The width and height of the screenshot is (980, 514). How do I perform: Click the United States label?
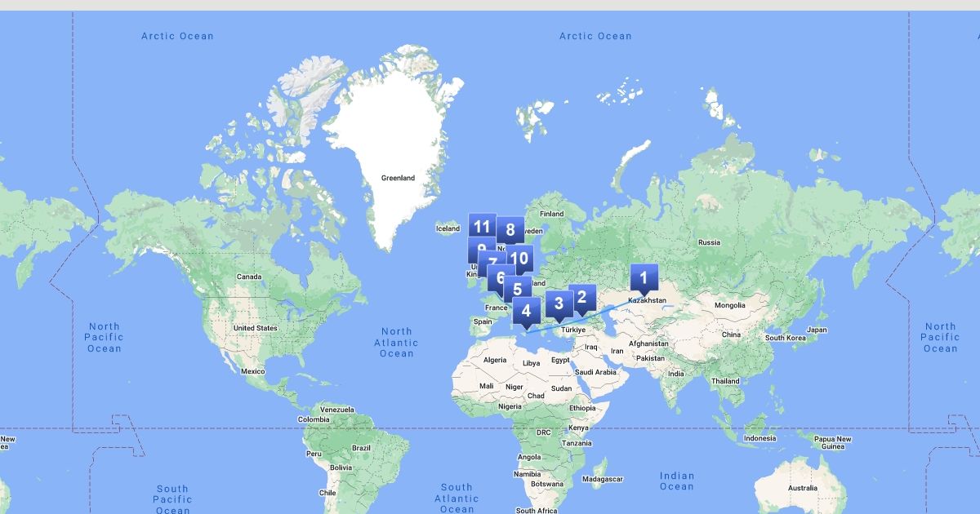255,328
